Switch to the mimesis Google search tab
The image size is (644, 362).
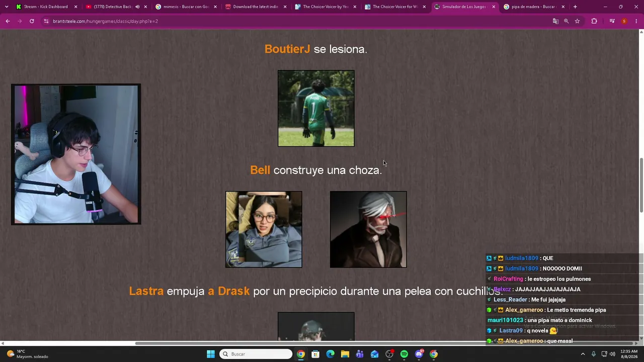pyautogui.click(x=185, y=7)
